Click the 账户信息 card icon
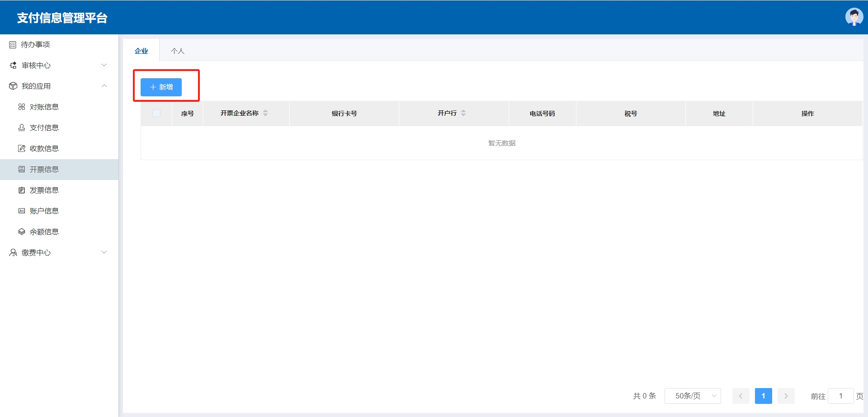 pos(22,211)
